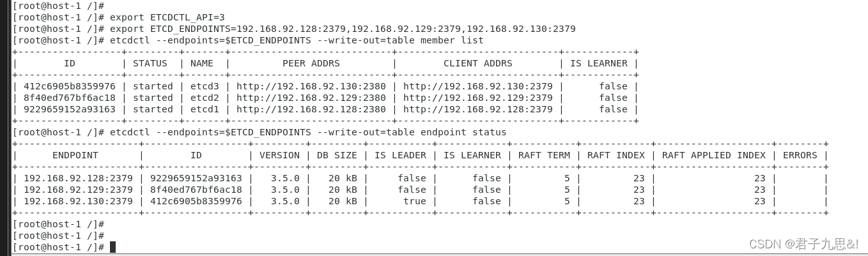This screenshot has height=256, width=868.
Task: Click peer address http://192.168.92.130:2380
Action: pyautogui.click(x=311, y=86)
